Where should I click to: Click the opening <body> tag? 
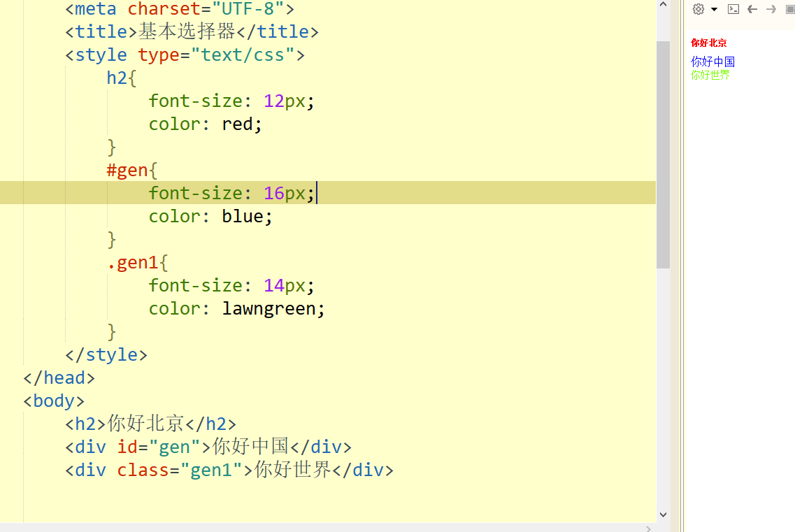54,401
